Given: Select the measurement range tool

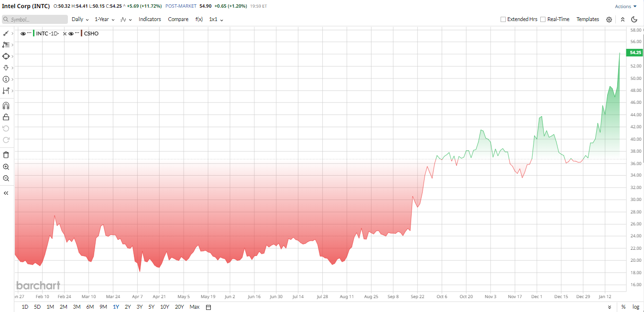Looking at the screenshot, I should pos(6,90).
